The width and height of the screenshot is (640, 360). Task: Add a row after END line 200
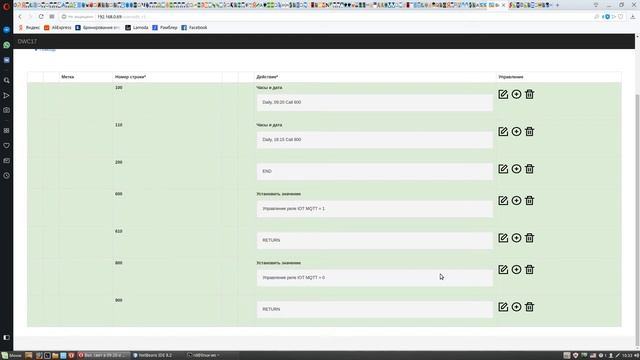(516, 169)
